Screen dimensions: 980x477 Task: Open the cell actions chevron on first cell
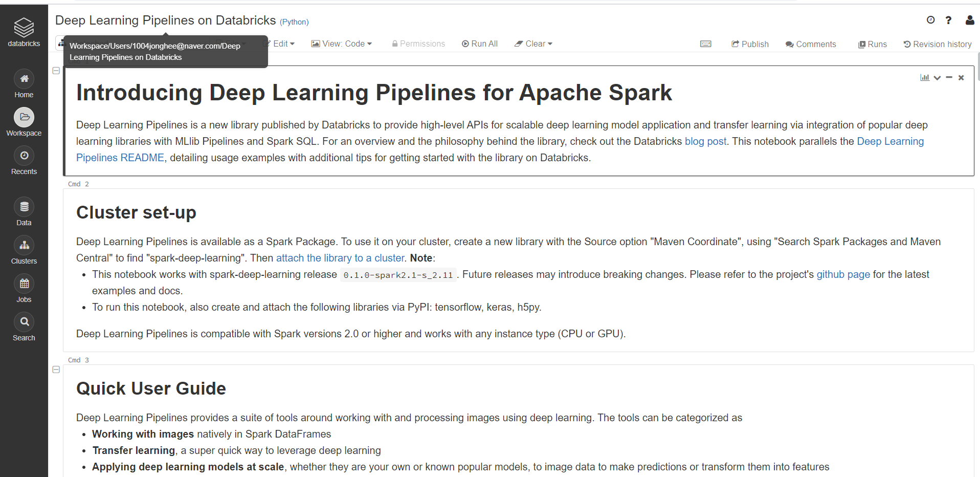tap(937, 78)
